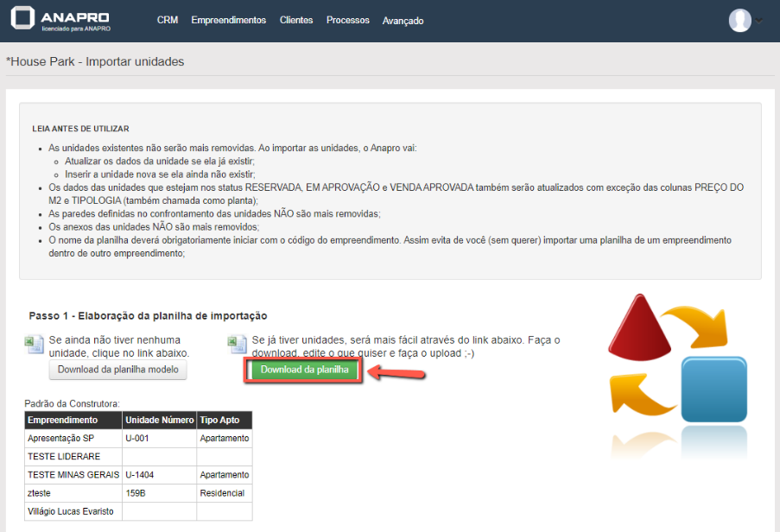The height and width of the screenshot is (532, 780).
Task: Click 'licenciado para ANAPRO' subtitle text
Action: [76, 28]
